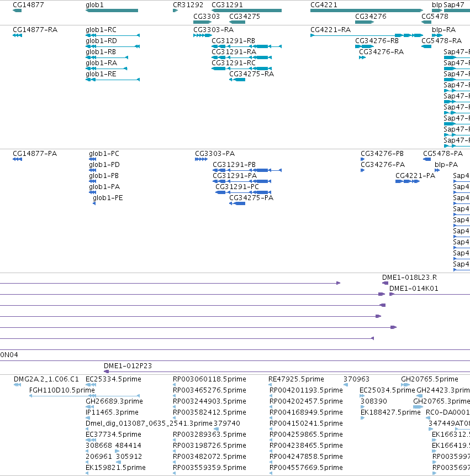The image size is (470, 476).
Task: Click the CG5478-PA protein feature
Action: coord(427,159)
